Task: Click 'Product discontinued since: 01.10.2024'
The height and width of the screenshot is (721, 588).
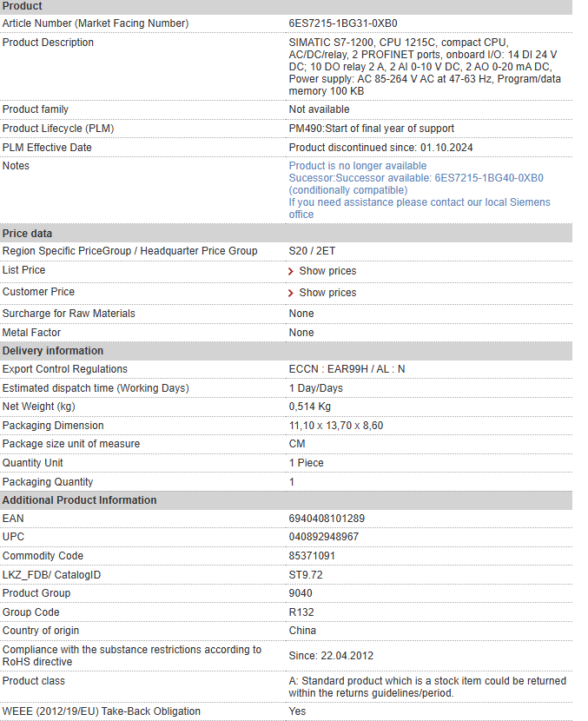Action: point(380,148)
